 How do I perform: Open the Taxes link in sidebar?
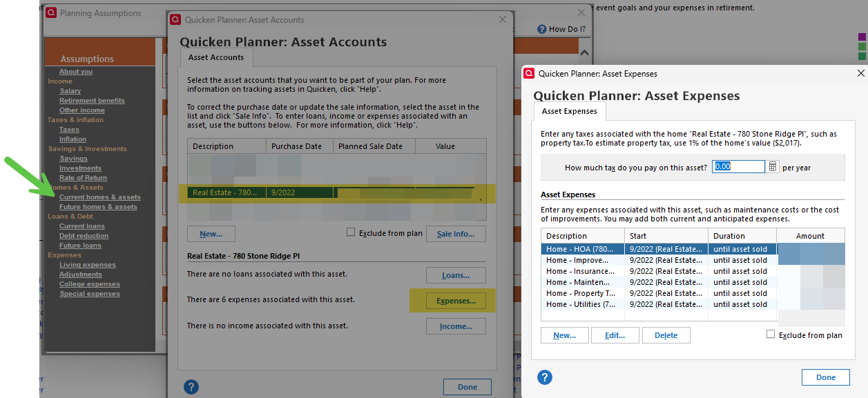click(69, 130)
